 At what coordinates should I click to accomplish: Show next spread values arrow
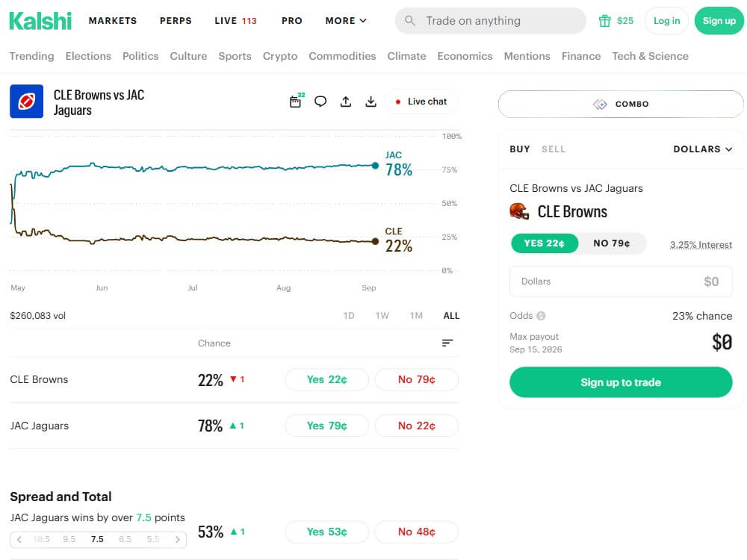(x=177, y=540)
